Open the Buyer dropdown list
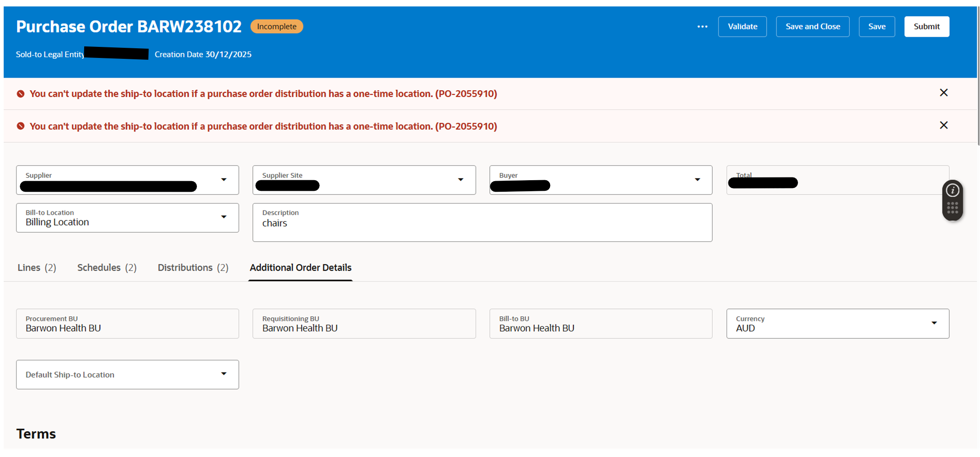Image resolution: width=980 pixels, height=457 pixels. click(697, 180)
